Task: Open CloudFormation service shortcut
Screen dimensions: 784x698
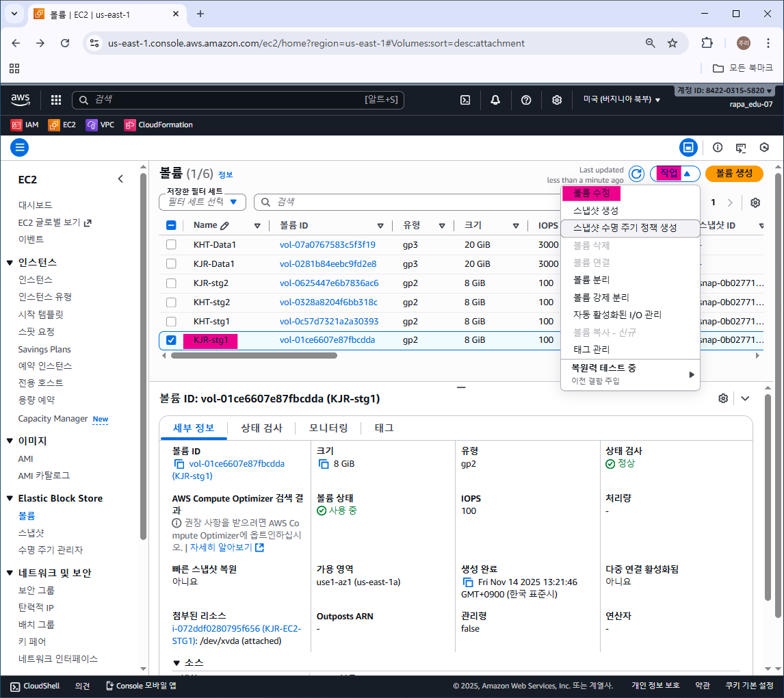Action: [159, 125]
